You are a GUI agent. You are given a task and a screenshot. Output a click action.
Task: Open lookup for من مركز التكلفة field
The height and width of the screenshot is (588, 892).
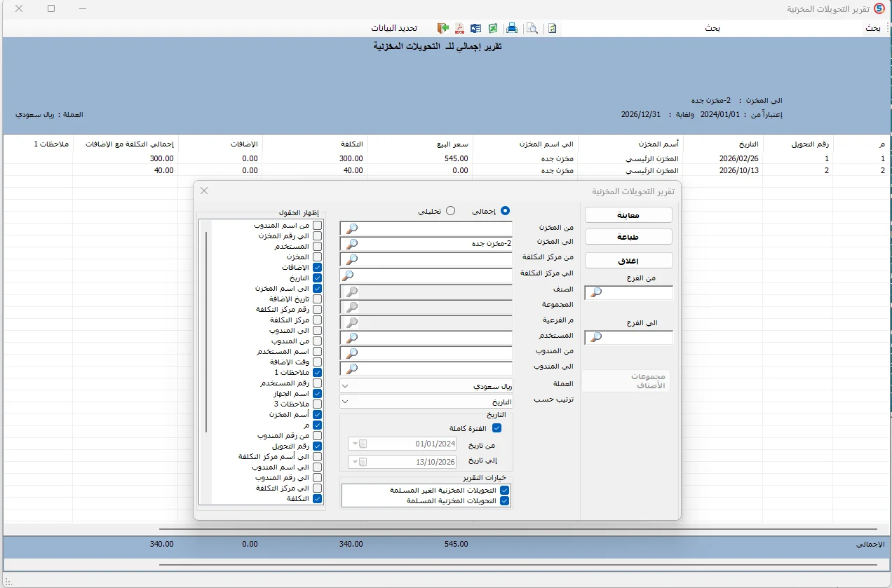tap(352, 259)
